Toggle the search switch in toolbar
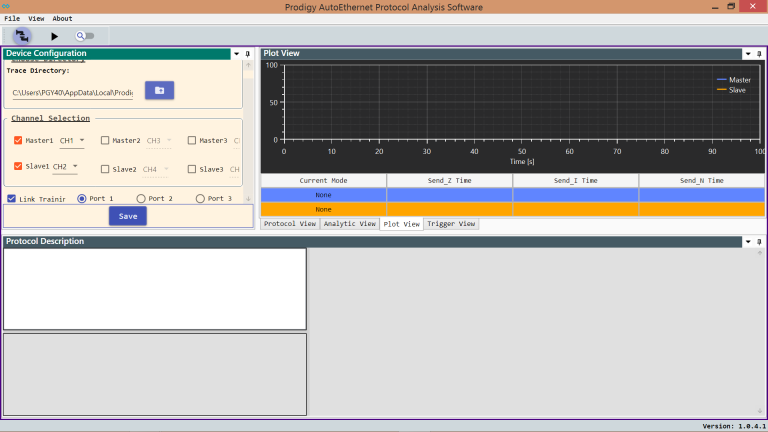Screen dimensions: 768x432 85,36
